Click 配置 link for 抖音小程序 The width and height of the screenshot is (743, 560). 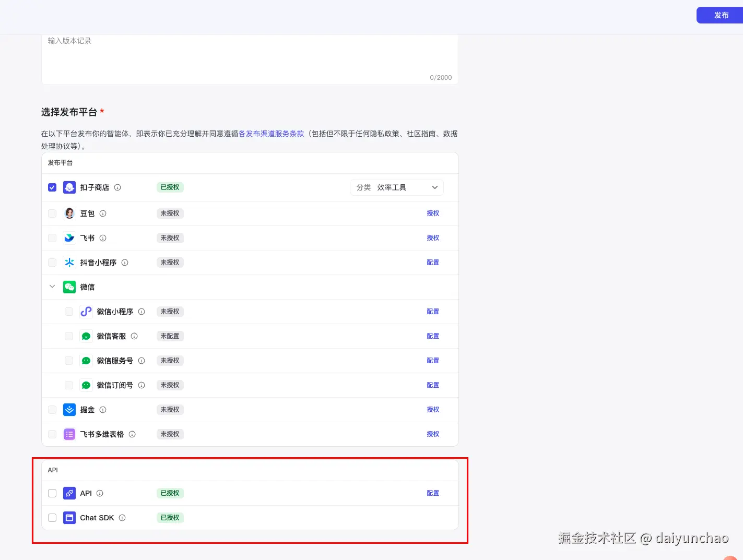[433, 263]
